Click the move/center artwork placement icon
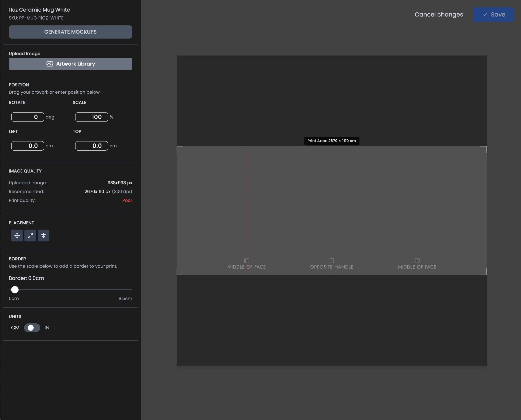The width and height of the screenshot is (521, 420). coord(17,235)
